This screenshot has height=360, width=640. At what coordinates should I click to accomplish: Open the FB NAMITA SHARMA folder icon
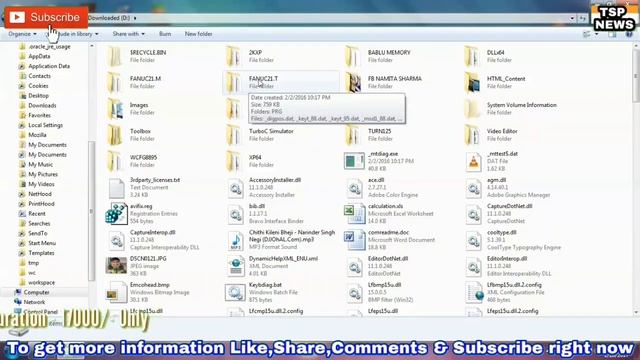click(353, 82)
